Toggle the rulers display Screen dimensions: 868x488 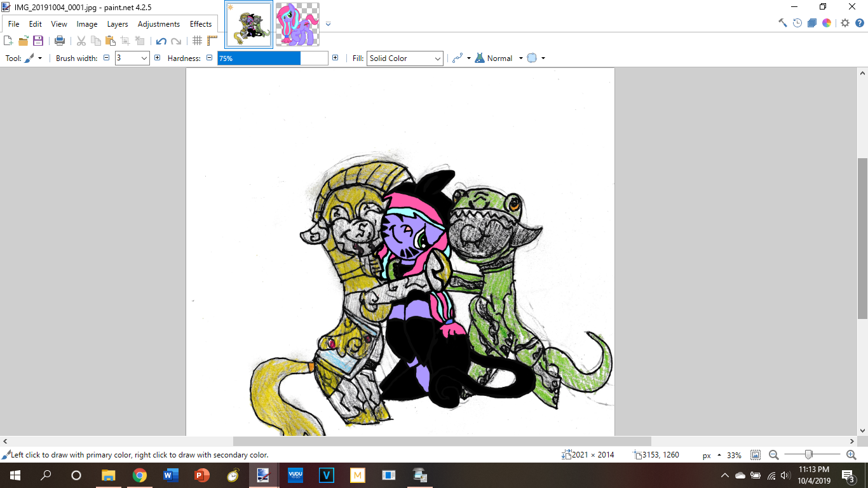pos(212,41)
